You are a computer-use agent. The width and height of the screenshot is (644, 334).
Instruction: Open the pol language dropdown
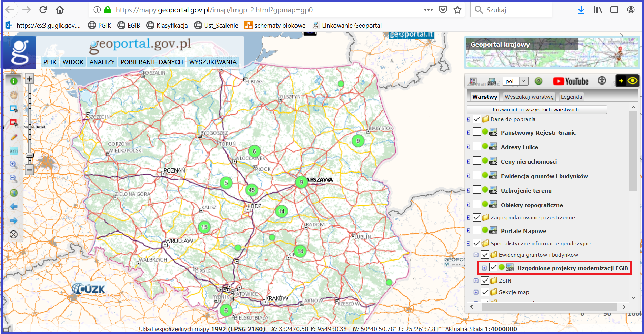coord(515,81)
